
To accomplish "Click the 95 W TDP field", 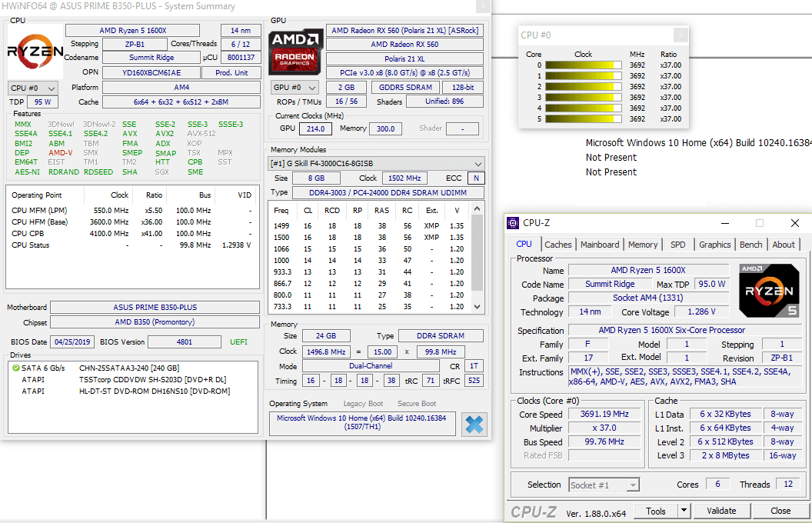I will pyautogui.click(x=42, y=102).
